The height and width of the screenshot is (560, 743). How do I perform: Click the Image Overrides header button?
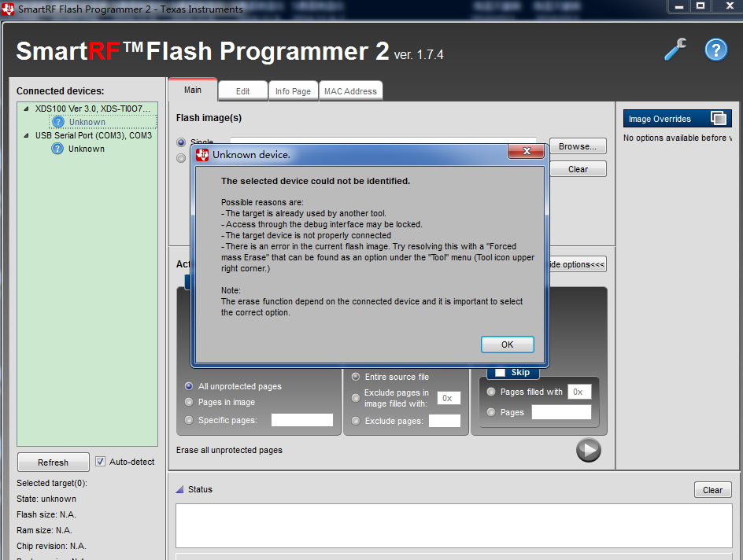point(677,118)
